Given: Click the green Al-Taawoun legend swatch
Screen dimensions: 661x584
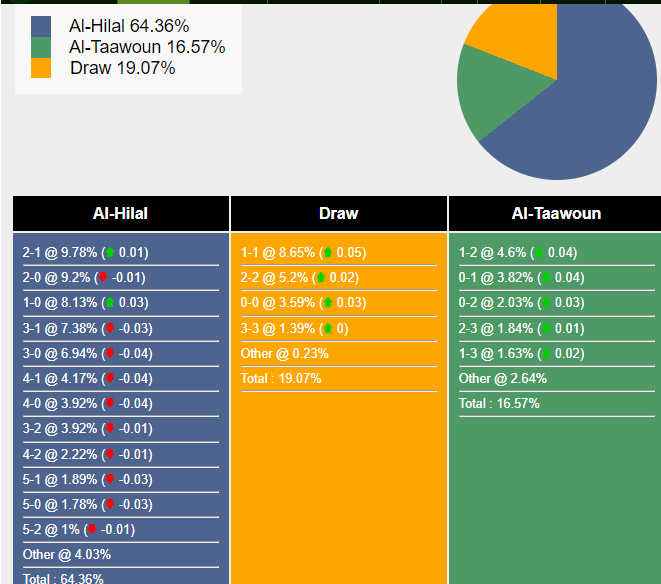Looking at the screenshot, I should (41, 47).
